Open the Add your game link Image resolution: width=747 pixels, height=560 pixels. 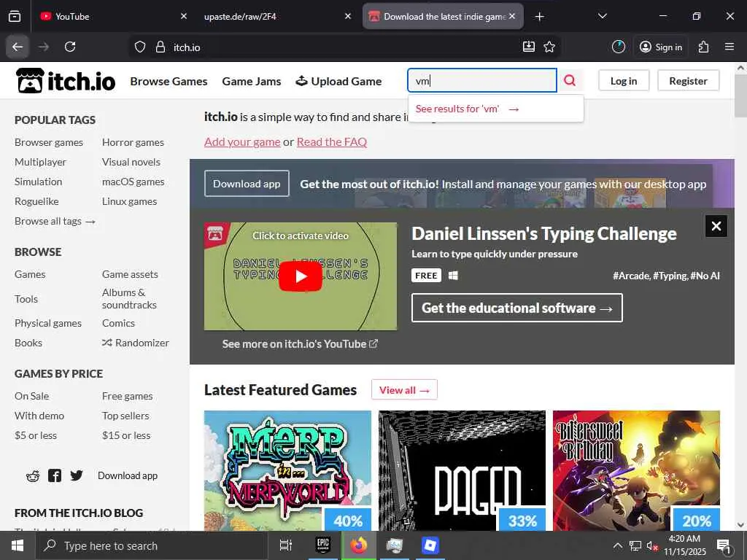(x=242, y=142)
